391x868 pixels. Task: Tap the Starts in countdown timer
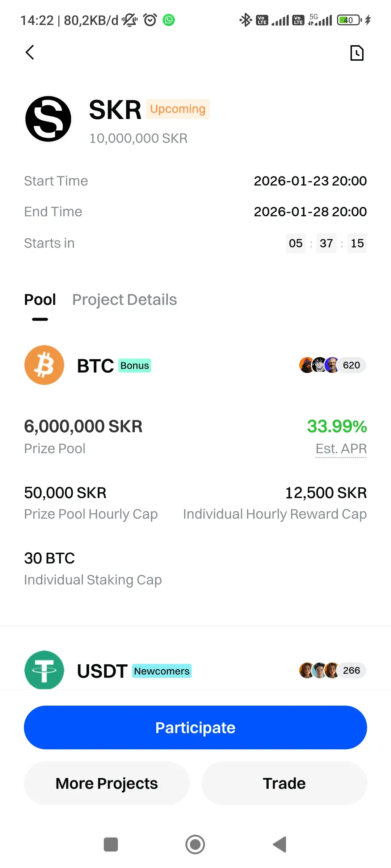[326, 243]
